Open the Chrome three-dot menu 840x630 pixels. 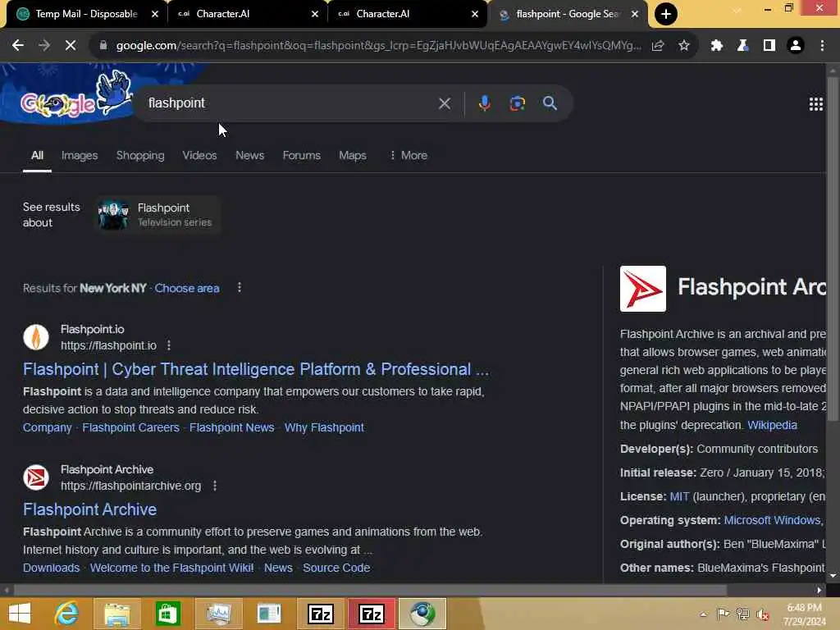pos(822,46)
